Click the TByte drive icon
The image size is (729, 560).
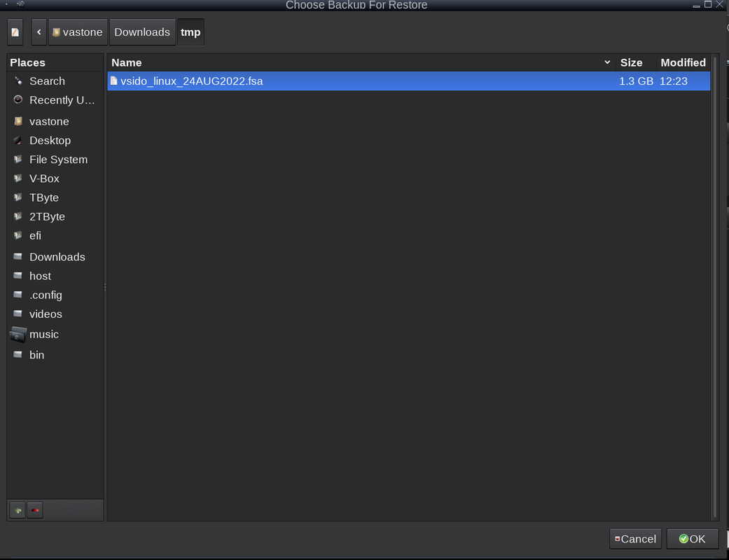tap(18, 197)
